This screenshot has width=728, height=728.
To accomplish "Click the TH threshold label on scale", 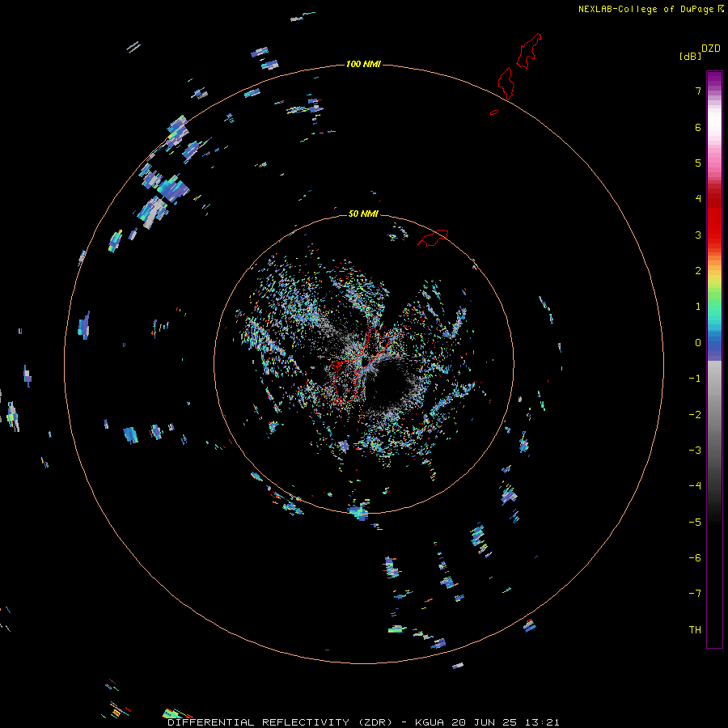I will click(x=695, y=630).
